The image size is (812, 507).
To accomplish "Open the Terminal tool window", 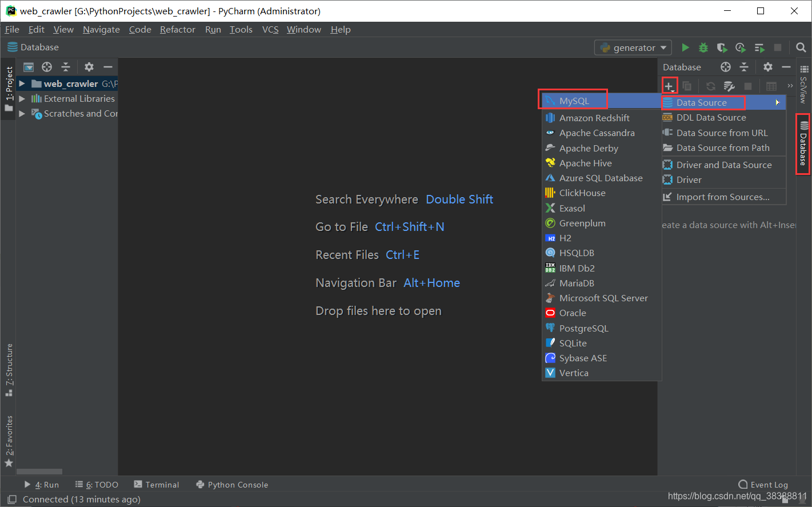I will point(157,485).
